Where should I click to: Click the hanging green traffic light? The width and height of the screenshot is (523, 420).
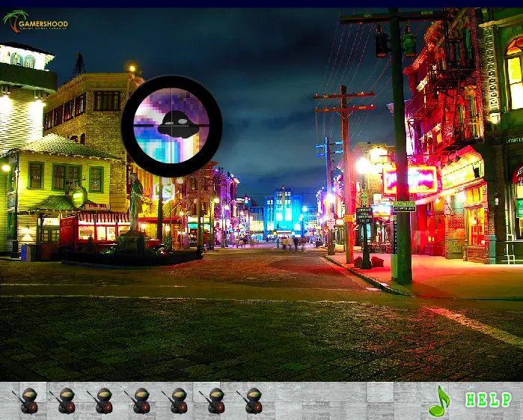click(x=409, y=41)
